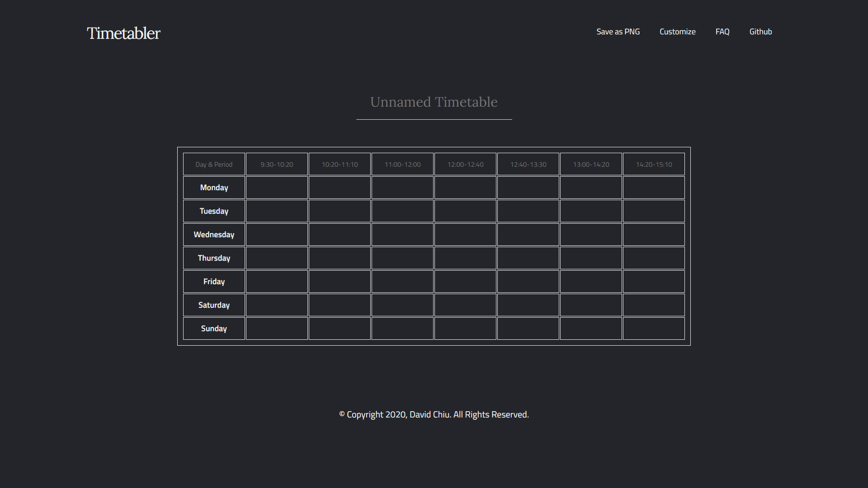Image resolution: width=868 pixels, height=488 pixels.
Task: Select Friday's 14:20-15:10 cell
Action: [x=654, y=282]
